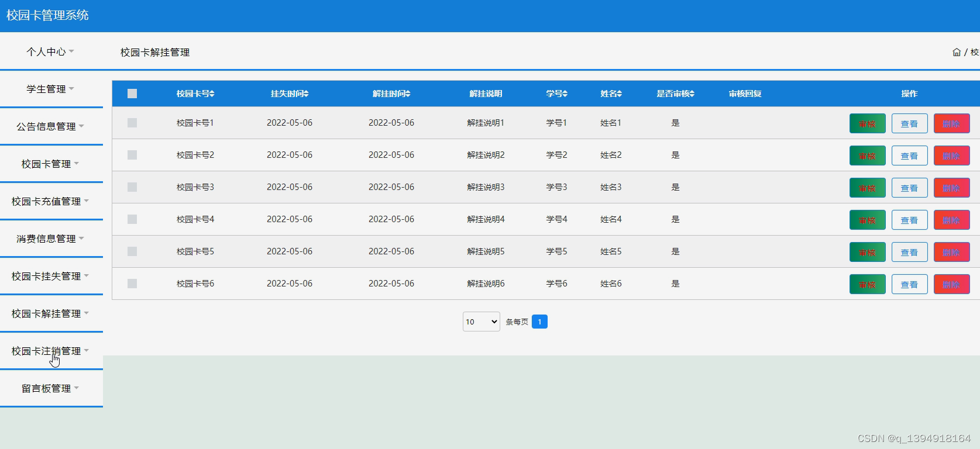The image size is (980, 449).
Task: Click the 解挂说明3 cell
Action: pyautogui.click(x=486, y=187)
